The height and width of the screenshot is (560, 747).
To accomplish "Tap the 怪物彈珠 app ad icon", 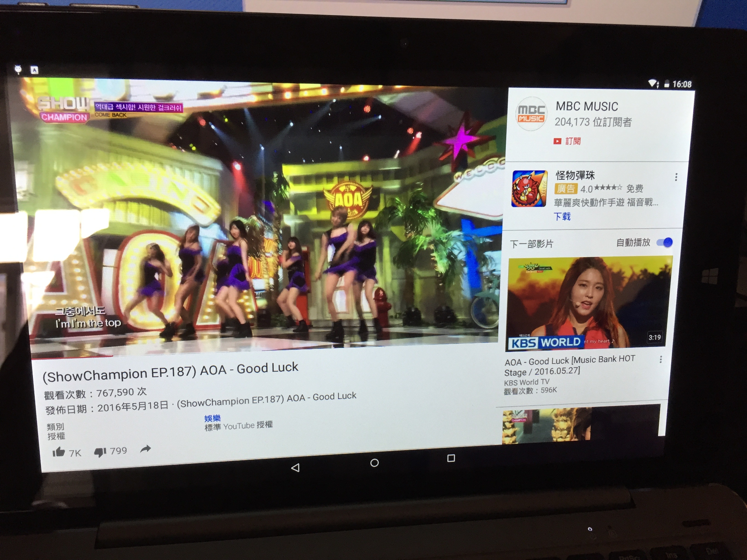I will click(529, 188).
